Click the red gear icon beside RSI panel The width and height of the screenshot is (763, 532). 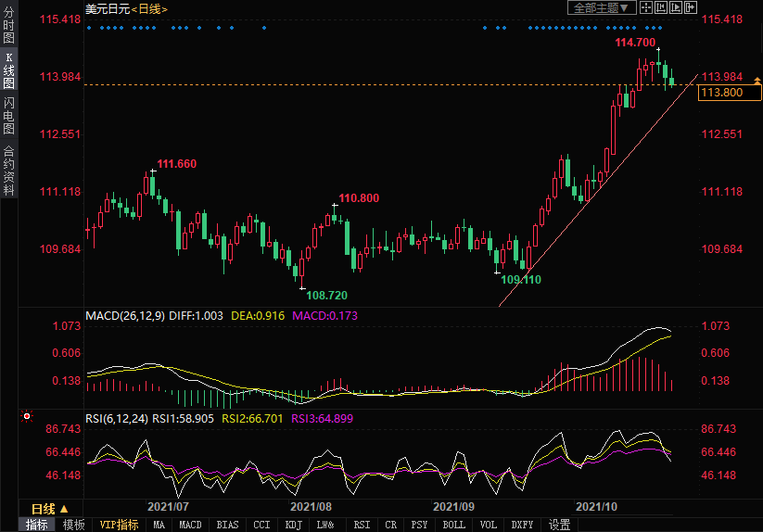(x=26, y=417)
